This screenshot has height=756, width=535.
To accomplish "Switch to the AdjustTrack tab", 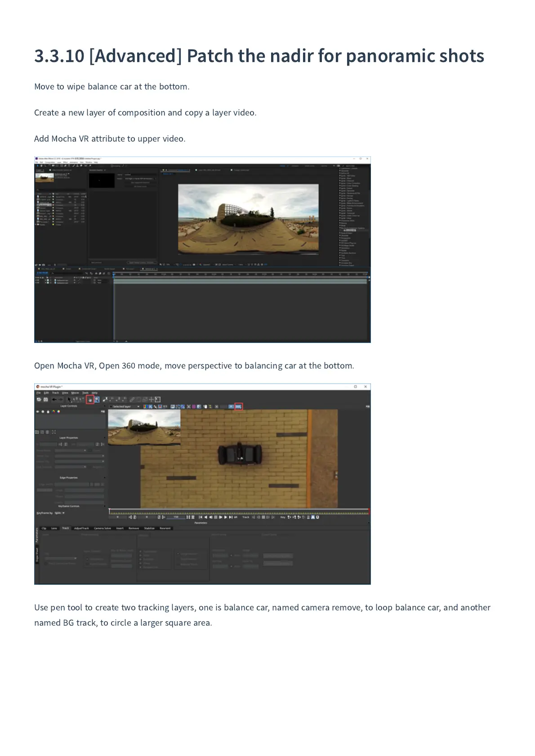I will coord(81,528).
